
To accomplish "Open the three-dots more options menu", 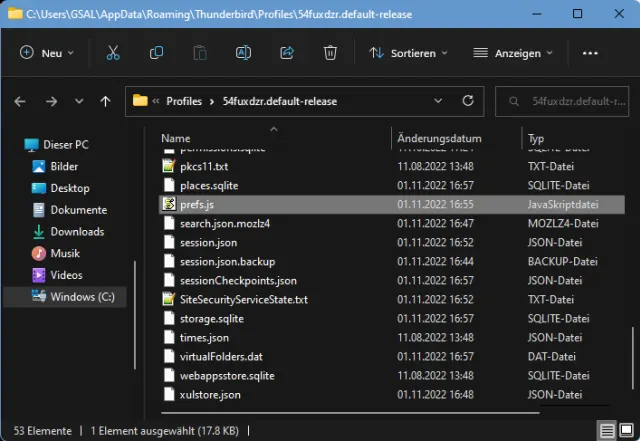I will [591, 53].
